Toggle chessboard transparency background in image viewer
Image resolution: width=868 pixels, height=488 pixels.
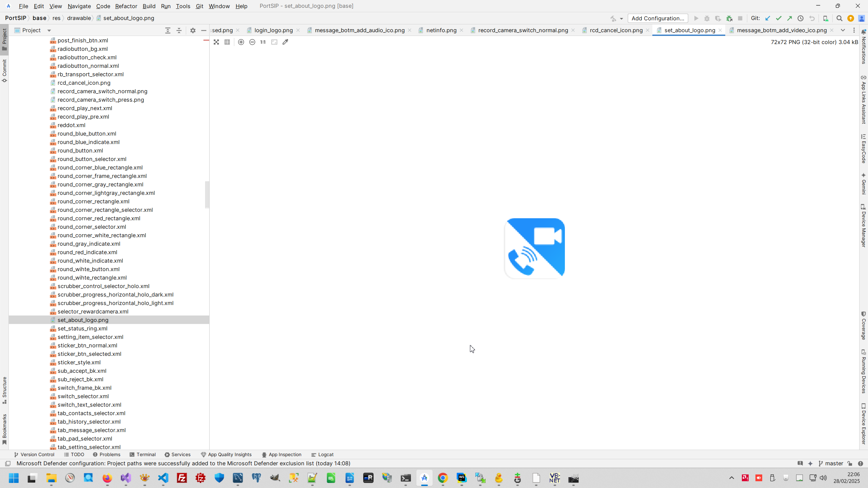click(216, 42)
